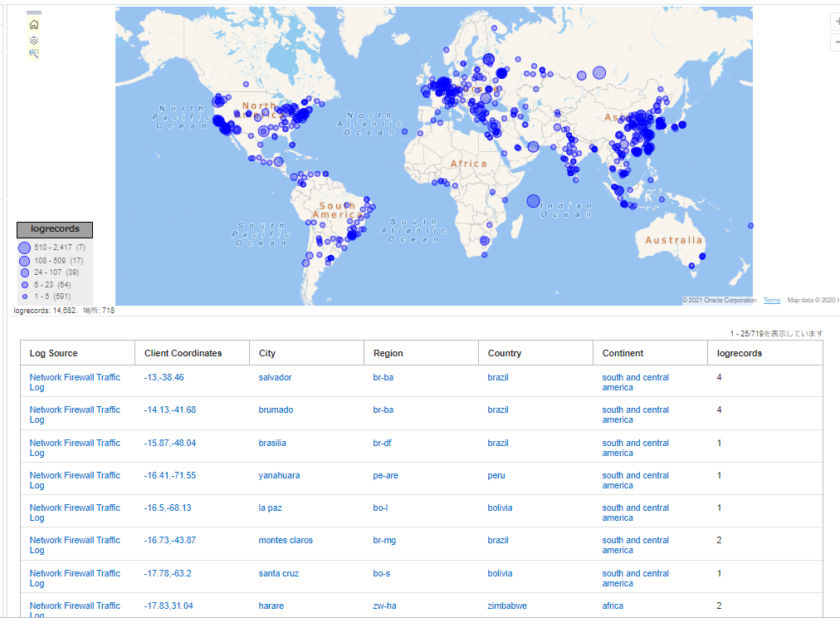Open the salvador city link
The width and height of the screenshot is (840, 618).
click(x=275, y=377)
